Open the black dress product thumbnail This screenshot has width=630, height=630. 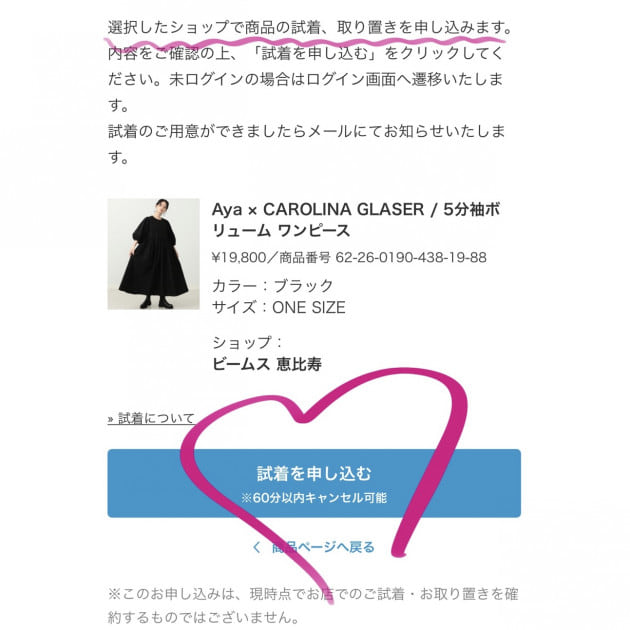(153, 254)
